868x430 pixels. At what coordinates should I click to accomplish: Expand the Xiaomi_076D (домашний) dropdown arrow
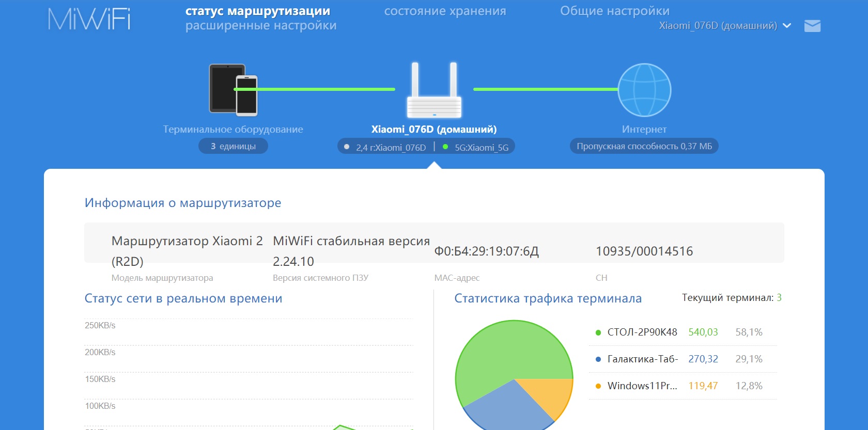pyautogui.click(x=787, y=26)
